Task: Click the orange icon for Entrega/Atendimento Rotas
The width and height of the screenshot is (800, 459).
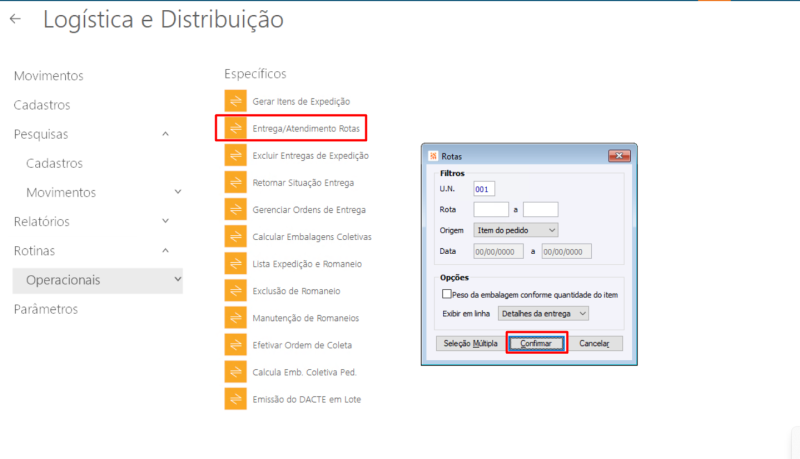Action: (235, 128)
